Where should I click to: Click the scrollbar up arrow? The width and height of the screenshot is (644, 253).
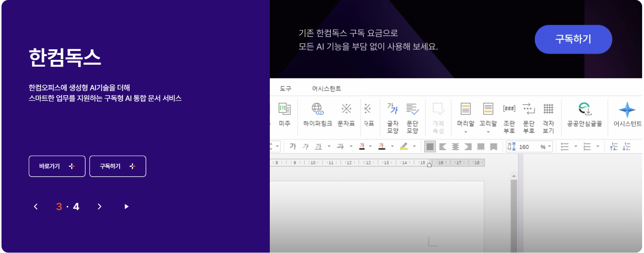coord(514,176)
